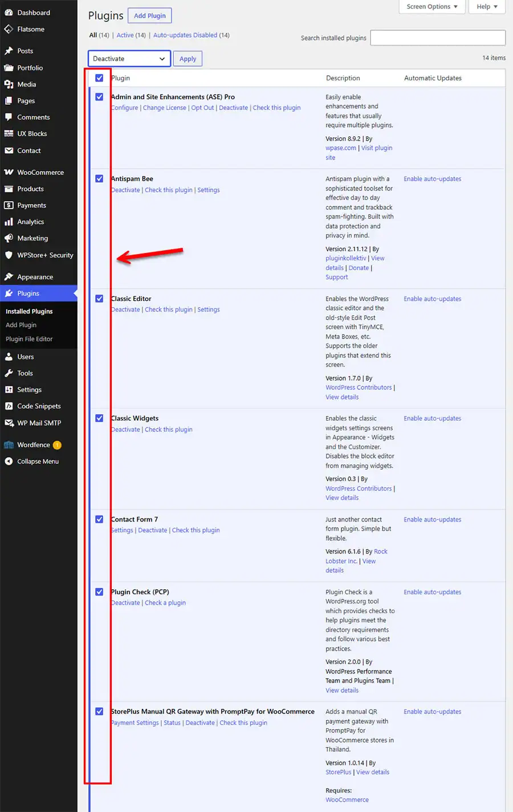The height and width of the screenshot is (812, 513).
Task: Open the Media library icon
Action: point(9,84)
